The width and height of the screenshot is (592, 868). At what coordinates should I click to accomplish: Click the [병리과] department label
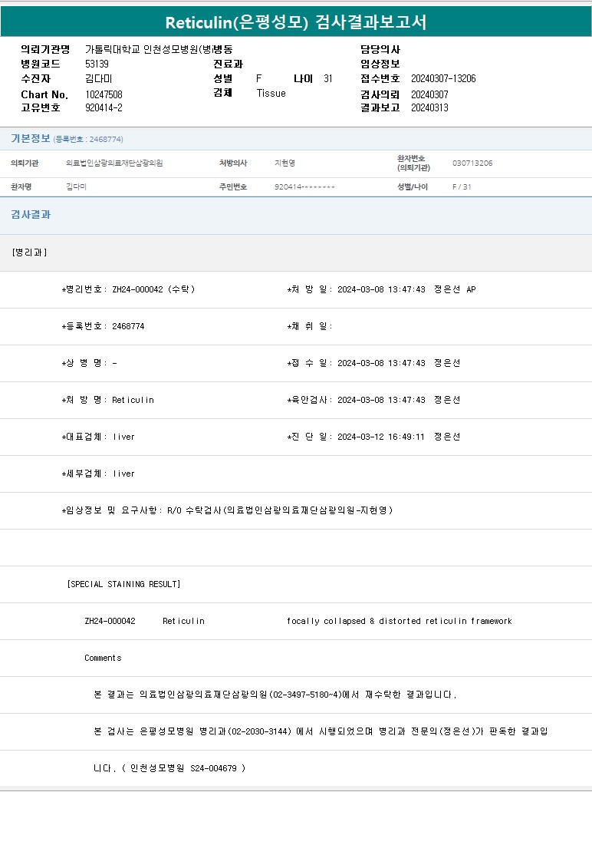30,252
